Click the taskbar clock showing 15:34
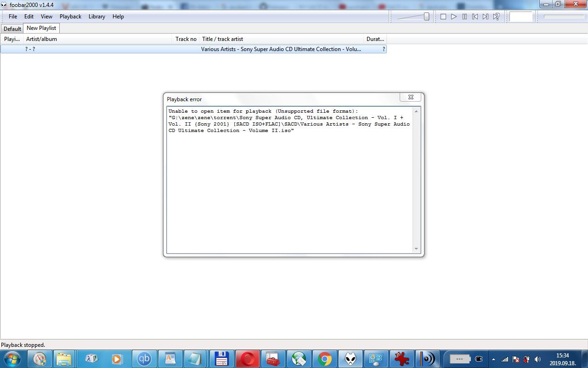This screenshot has width=588, height=368. click(562, 359)
